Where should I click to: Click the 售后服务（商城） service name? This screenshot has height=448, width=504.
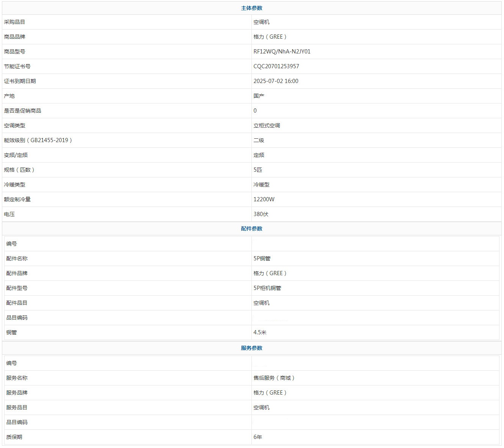(x=274, y=378)
